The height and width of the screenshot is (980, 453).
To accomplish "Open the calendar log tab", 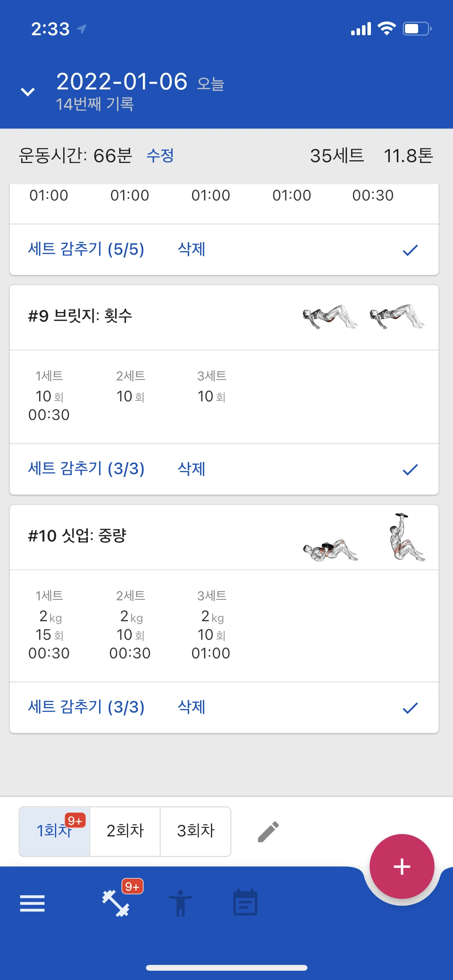I will point(245,903).
